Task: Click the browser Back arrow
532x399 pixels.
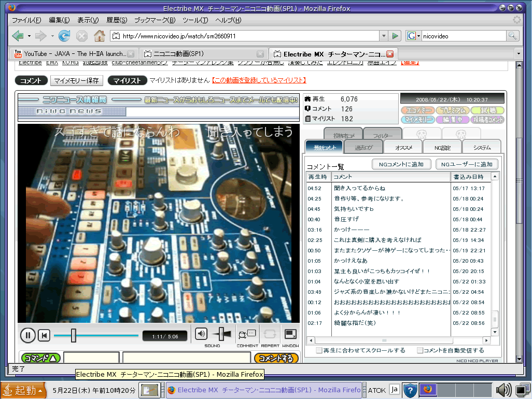Action: coord(18,36)
